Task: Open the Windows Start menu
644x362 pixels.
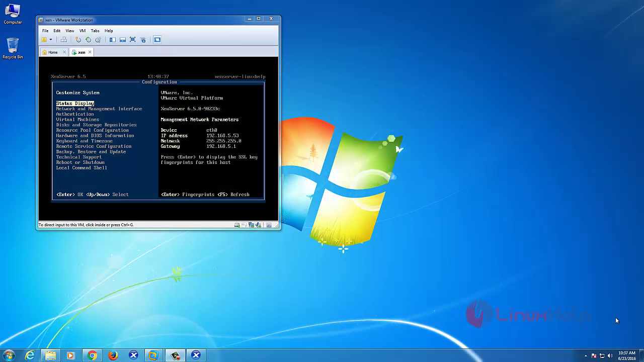Action: pyautogui.click(x=9, y=355)
